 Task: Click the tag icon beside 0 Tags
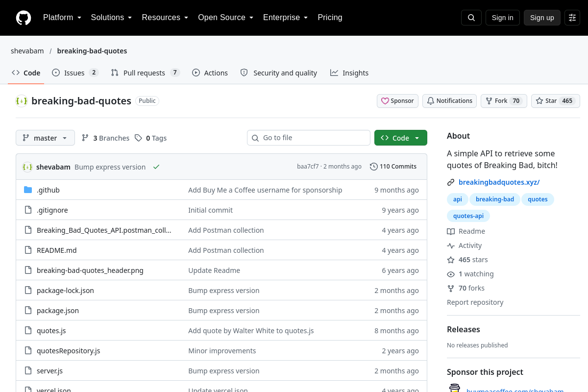tap(139, 138)
